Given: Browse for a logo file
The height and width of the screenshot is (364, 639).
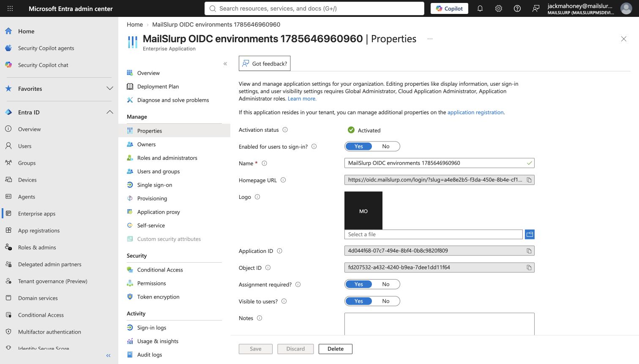Looking at the screenshot, I should pyautogui.click(x=530, y=234).
